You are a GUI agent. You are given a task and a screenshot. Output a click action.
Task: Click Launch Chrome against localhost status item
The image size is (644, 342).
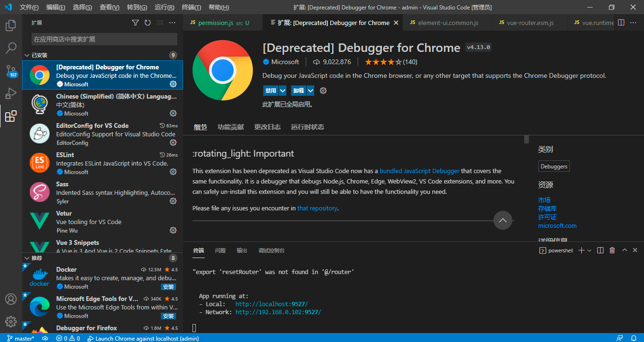[143, 338]
